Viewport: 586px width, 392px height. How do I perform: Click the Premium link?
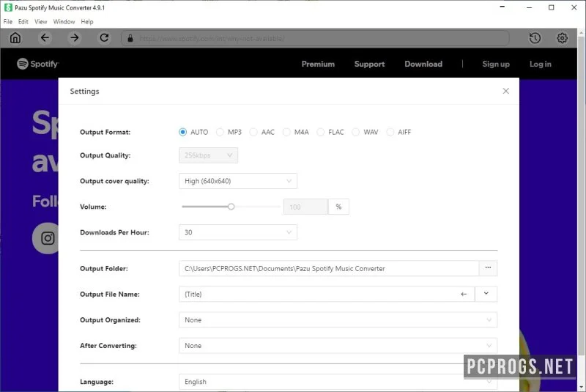[x=318, y=64]
